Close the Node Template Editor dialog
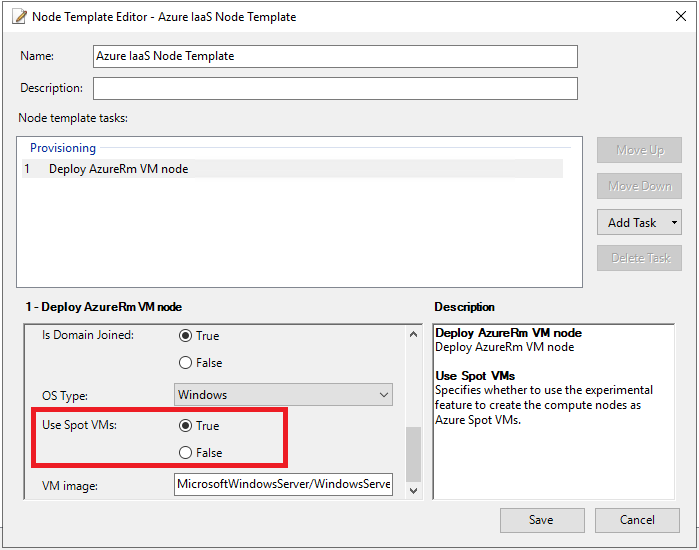 point(681,16)
